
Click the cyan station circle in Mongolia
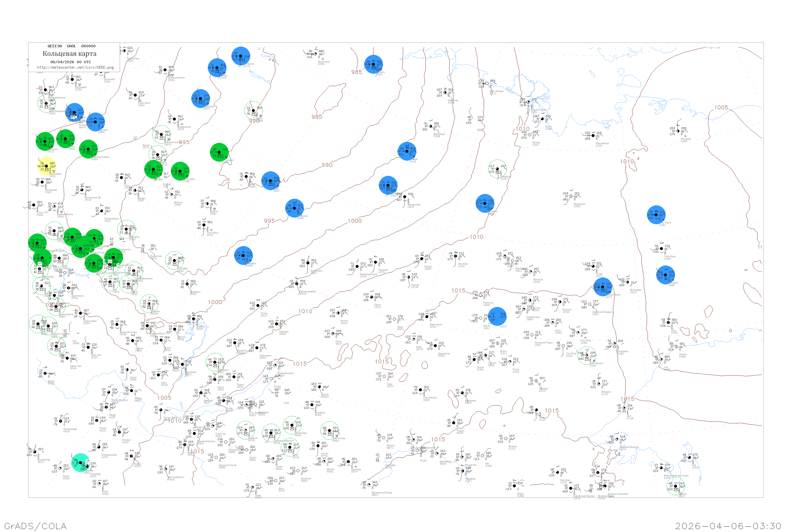click(81, 463)
